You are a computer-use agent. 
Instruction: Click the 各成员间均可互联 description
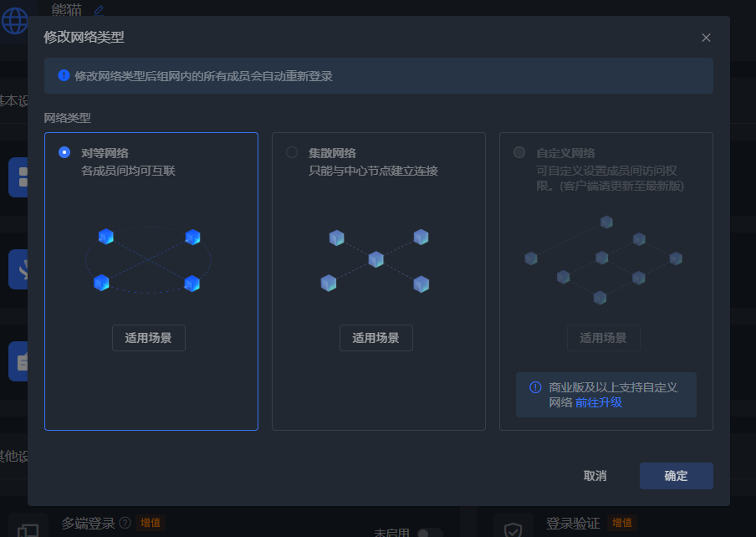point(128,171)
